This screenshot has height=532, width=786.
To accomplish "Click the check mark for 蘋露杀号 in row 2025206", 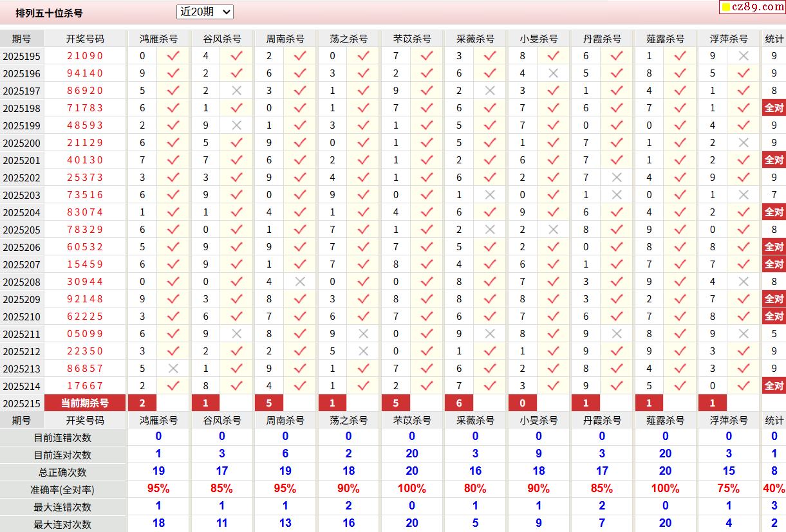I will point(680,247).
